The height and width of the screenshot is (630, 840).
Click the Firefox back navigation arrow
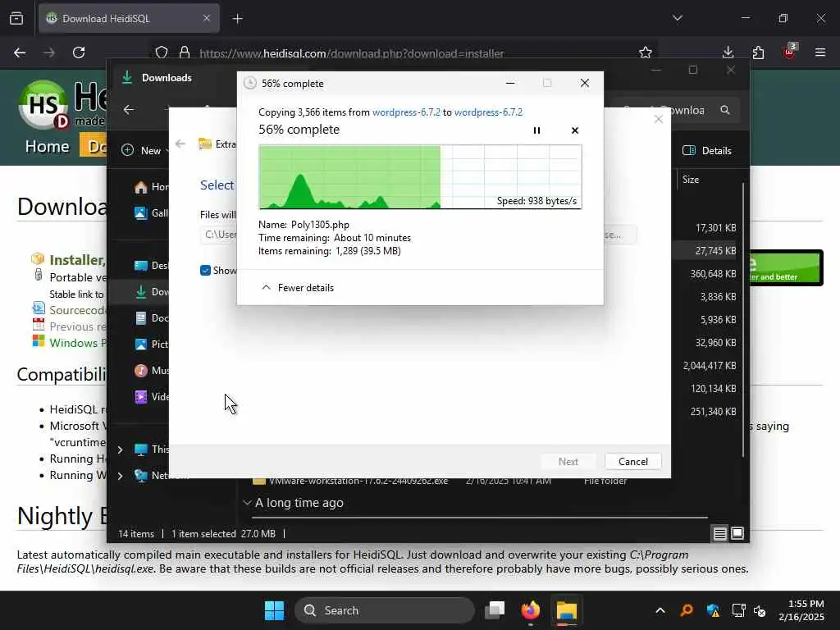pos(20,52)
